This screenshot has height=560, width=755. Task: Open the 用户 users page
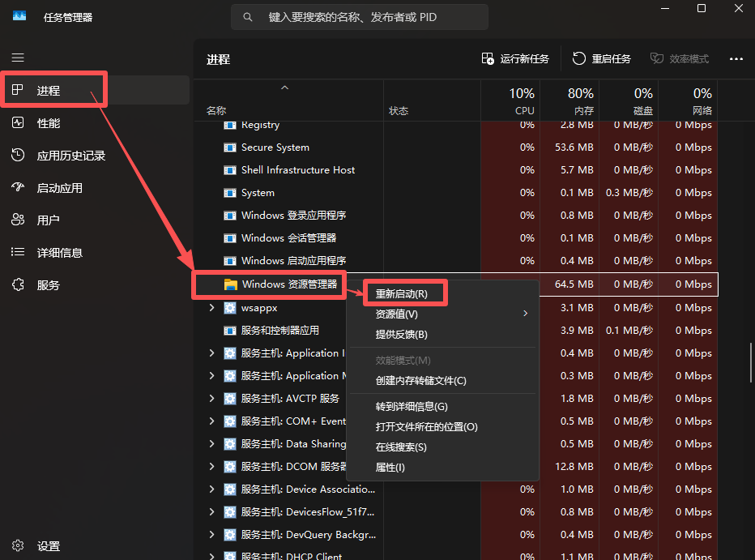[x=48, y=220]
